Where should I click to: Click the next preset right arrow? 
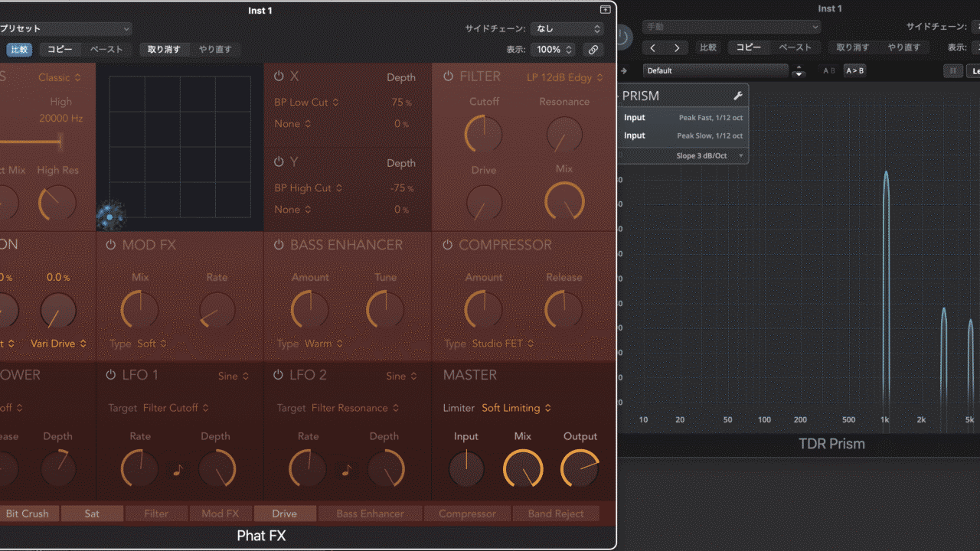tap(676, 47)
